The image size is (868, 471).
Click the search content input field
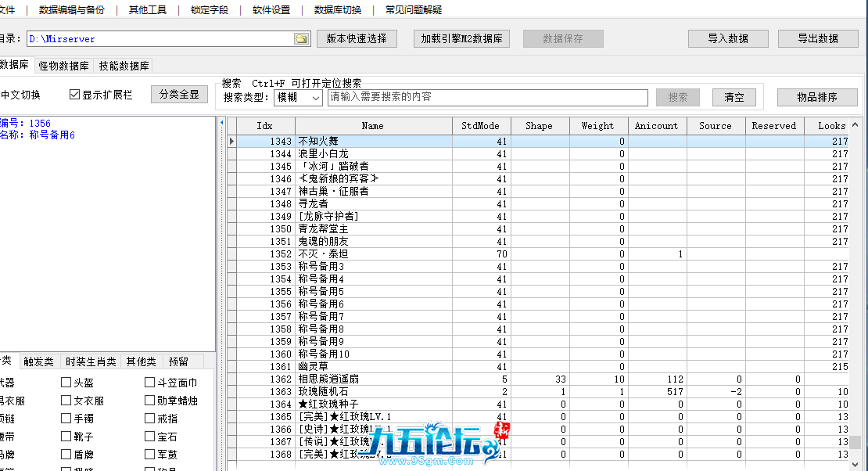click(487, 98)
